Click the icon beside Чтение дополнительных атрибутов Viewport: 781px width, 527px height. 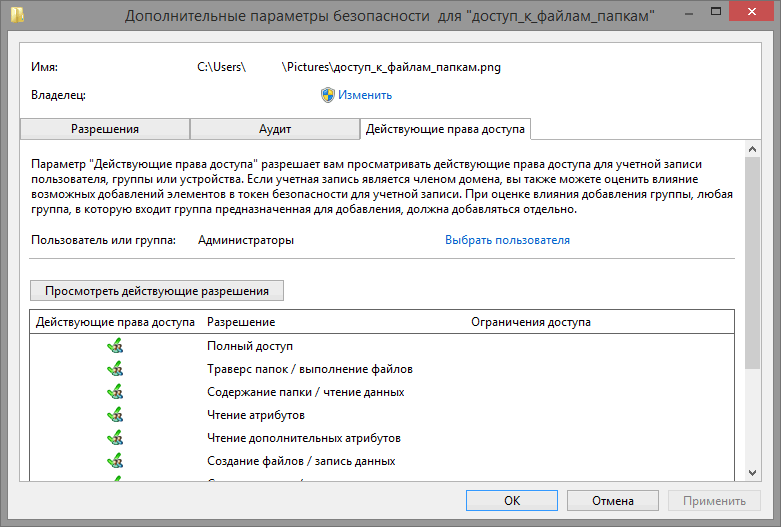coord(115,438)
